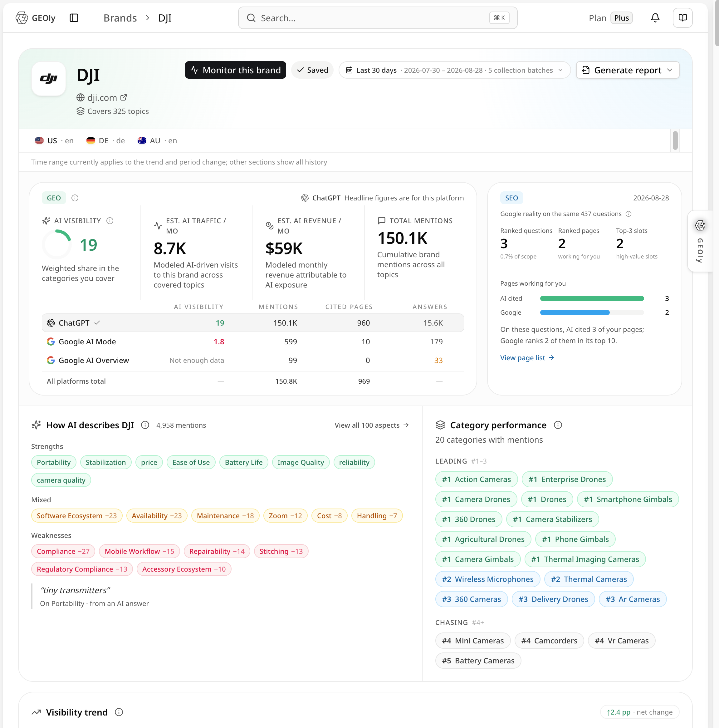
Task: Click the Stabilization strength tag
Action: 106,462
